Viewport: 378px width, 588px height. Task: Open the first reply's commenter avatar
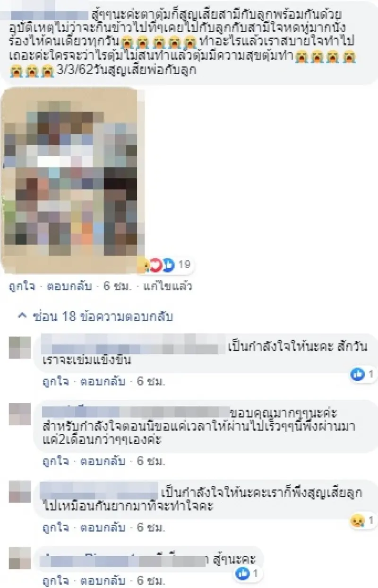point(20,347)
